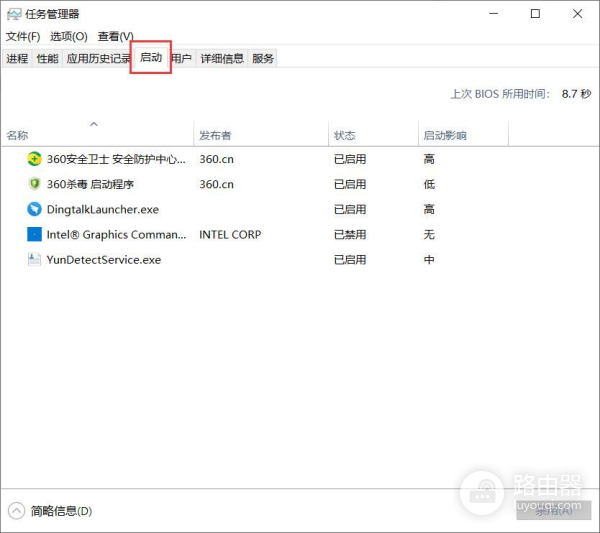
Task: Select the 启动 tab
Action: (x=151, y=57)
